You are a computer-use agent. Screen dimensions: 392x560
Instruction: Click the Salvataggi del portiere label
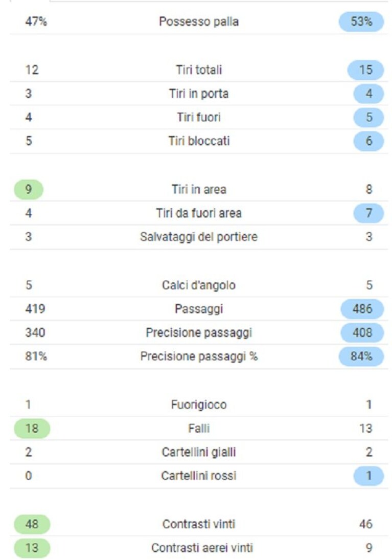199,237
